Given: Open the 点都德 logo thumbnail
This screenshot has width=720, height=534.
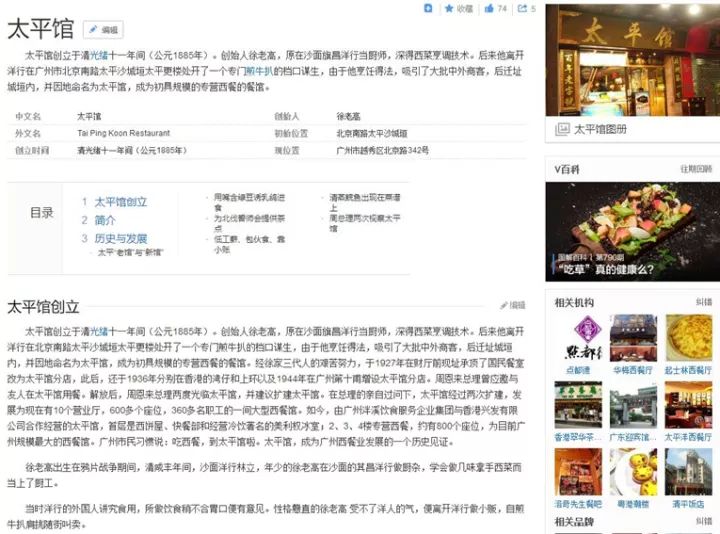Looking at the screenshot, I should click(578, 338).
